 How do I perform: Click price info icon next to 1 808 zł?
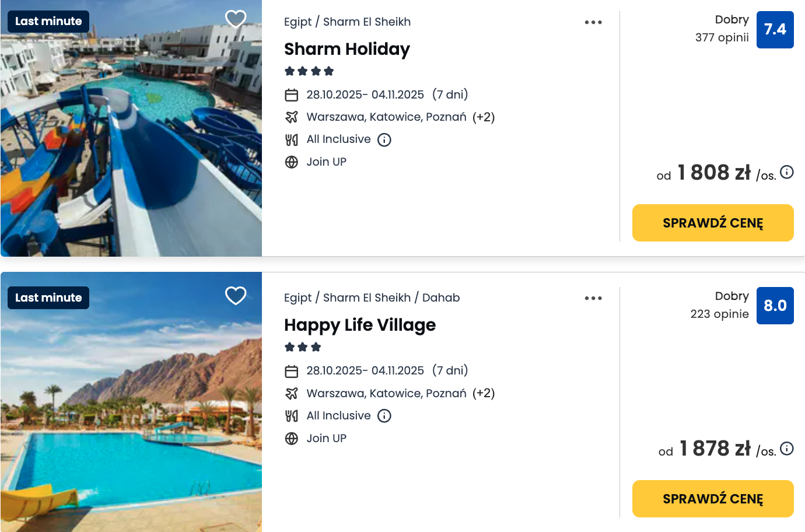(787, 172)
